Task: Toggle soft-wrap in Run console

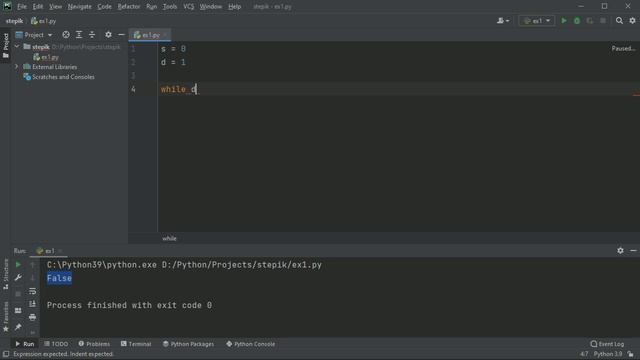Action: 33,291
